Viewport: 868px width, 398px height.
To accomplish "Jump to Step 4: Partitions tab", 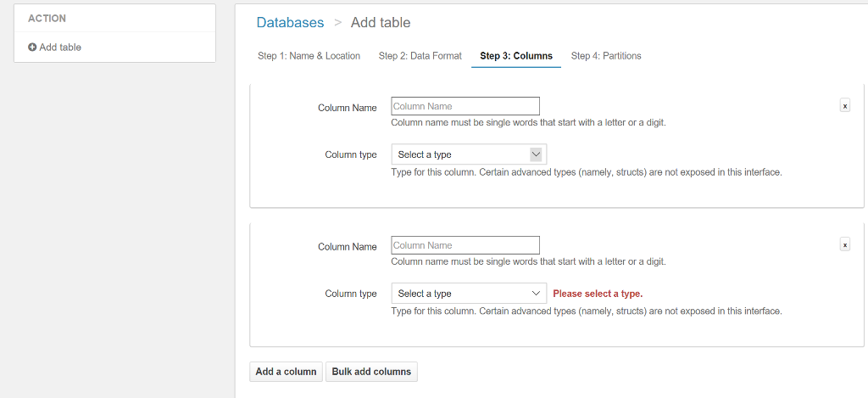I will tap(606, 56).
